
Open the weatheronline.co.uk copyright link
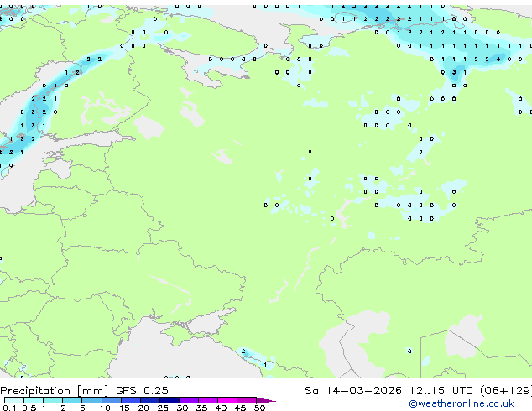click(x=462, y=403)
